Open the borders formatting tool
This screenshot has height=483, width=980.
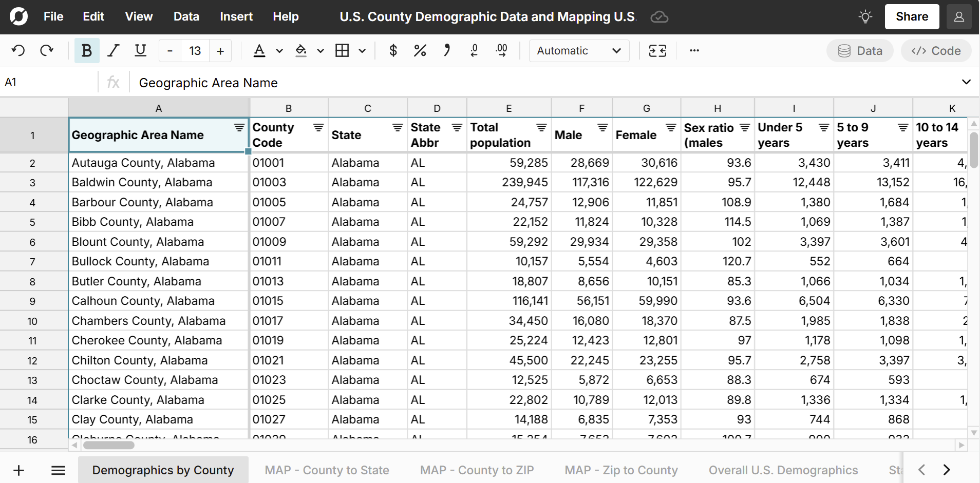point(343,50)
